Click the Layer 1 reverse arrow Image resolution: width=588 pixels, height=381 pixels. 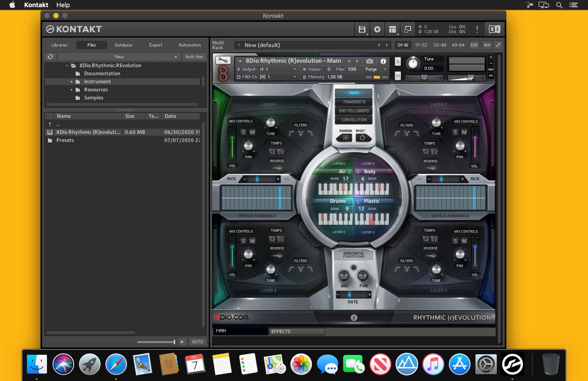(277, 168)
